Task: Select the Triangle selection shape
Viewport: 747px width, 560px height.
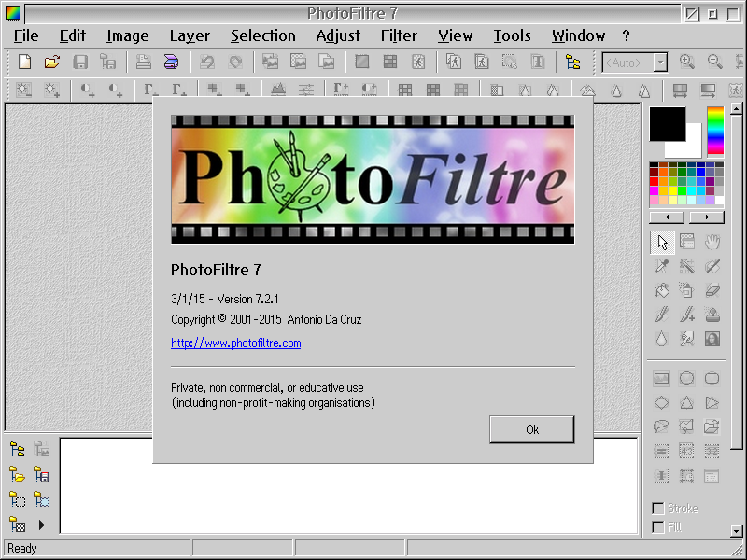Action: [x=686, y=403]
